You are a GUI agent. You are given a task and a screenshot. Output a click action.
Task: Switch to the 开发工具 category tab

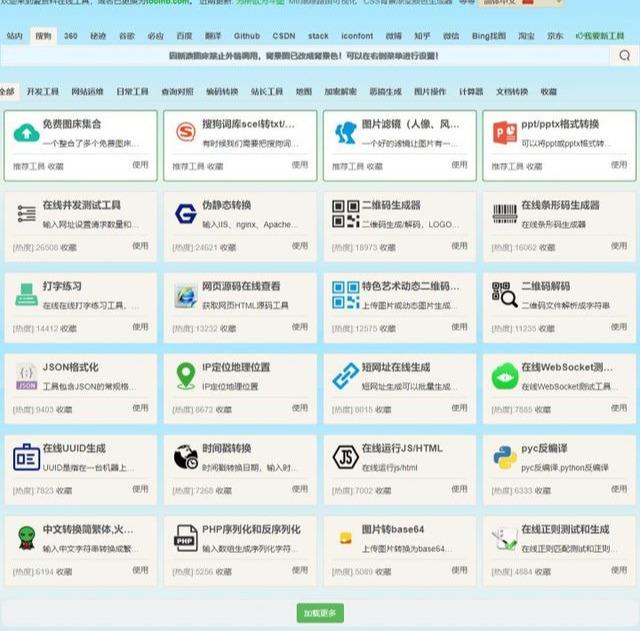(x=43, y=91)
